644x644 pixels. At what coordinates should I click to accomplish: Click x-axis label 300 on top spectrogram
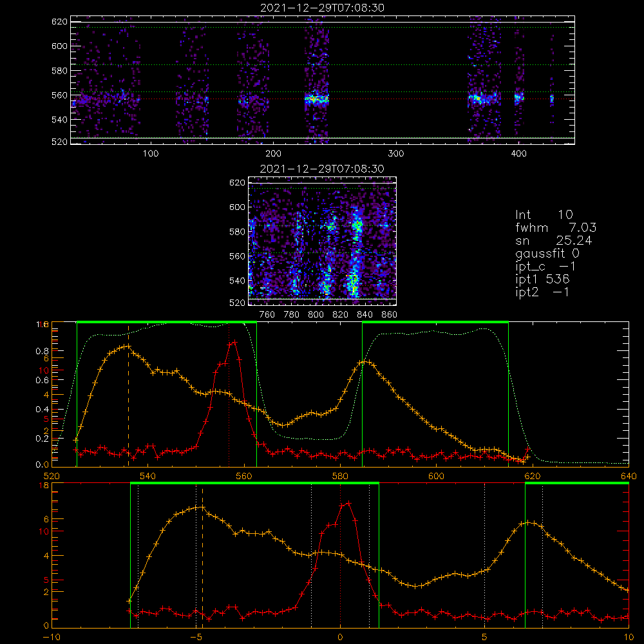coord(396,154)
